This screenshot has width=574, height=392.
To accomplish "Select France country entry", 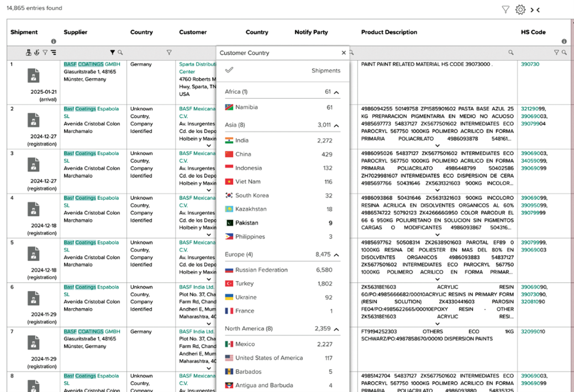I will 279,311.
